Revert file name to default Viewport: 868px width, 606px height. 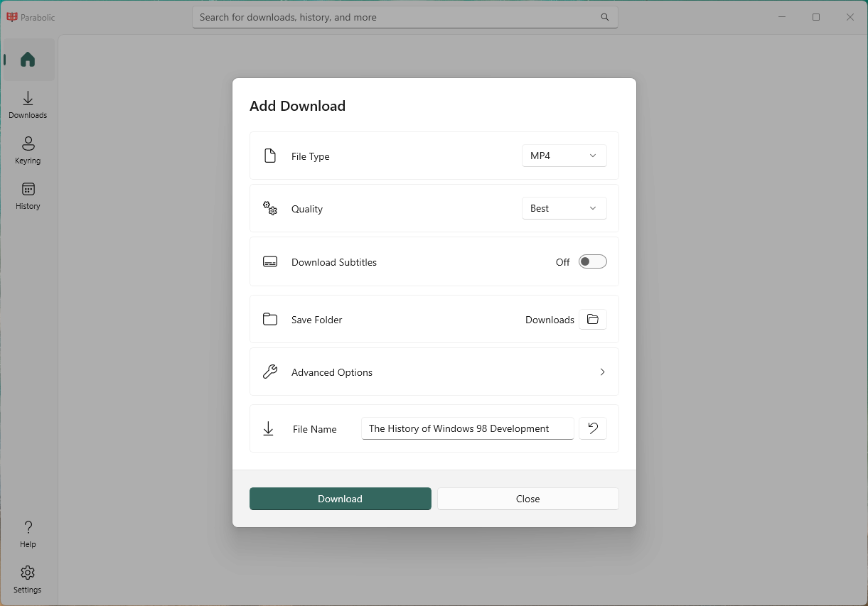point(593,428)
